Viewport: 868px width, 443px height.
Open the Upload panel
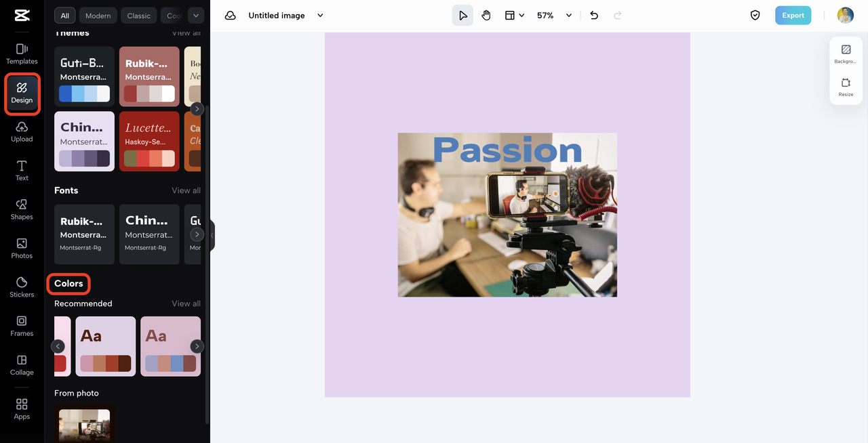click(22, 132)
